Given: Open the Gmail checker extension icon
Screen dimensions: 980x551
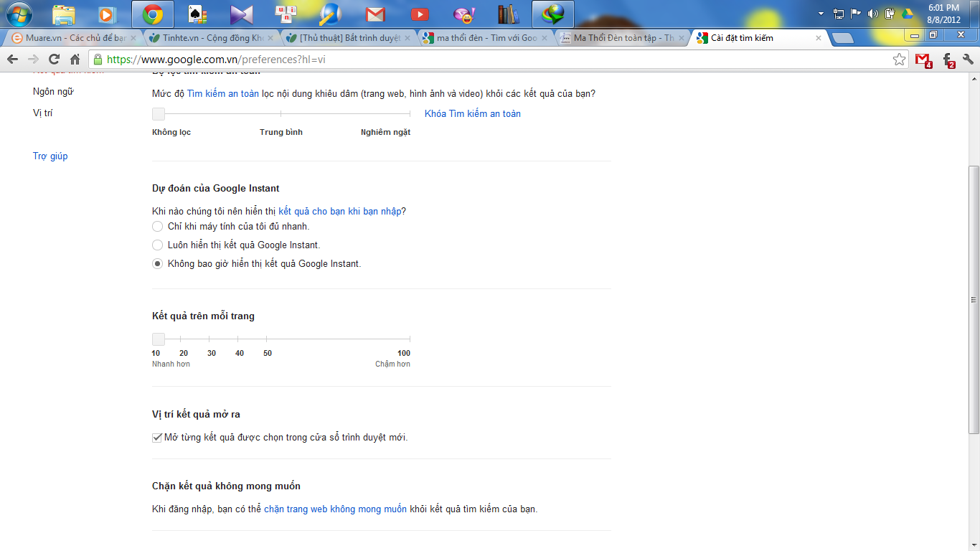Looking at the screenshot, I should pos(924,60).
